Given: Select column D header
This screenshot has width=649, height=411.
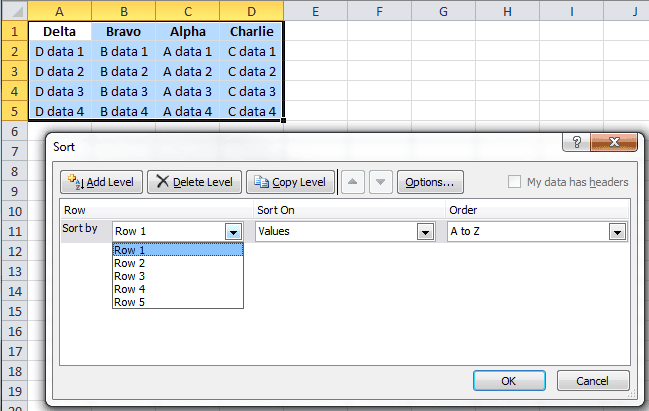Looking at the screenshot, I should 252,11.
